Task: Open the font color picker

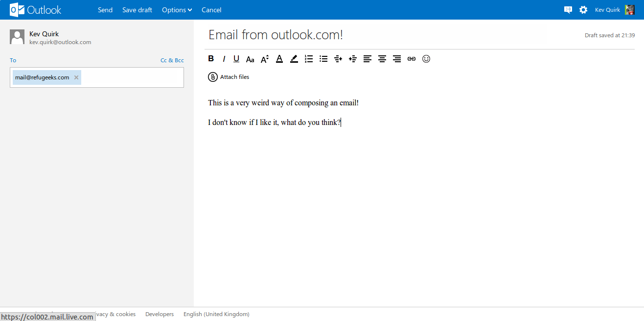Action: click(x=279, y=59)
